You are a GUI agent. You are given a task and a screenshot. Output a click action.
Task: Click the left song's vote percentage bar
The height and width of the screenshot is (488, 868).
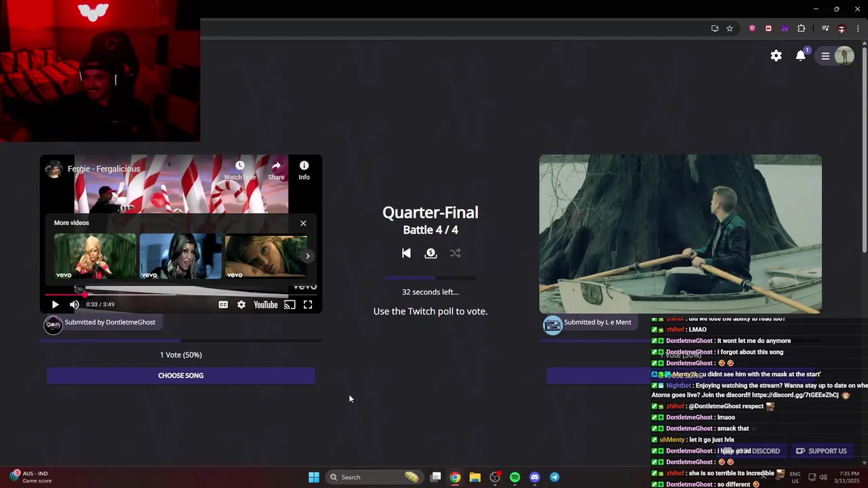[180, 341]
